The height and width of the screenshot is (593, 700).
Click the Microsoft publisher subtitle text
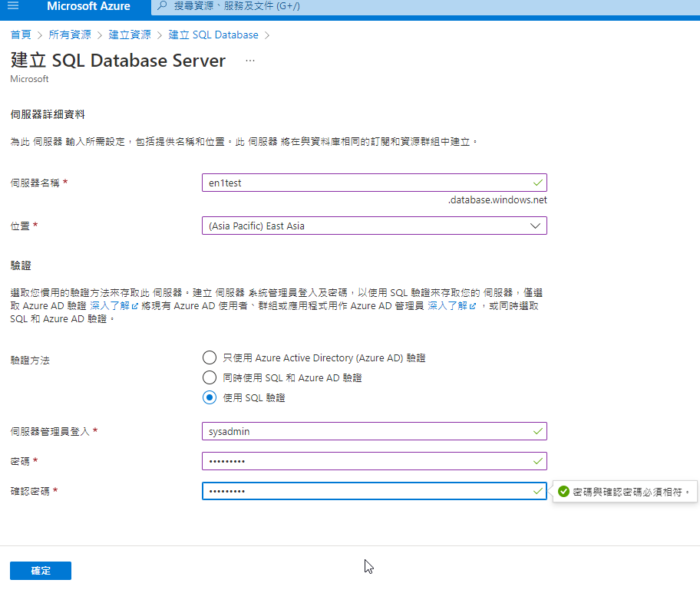point(29,79)
